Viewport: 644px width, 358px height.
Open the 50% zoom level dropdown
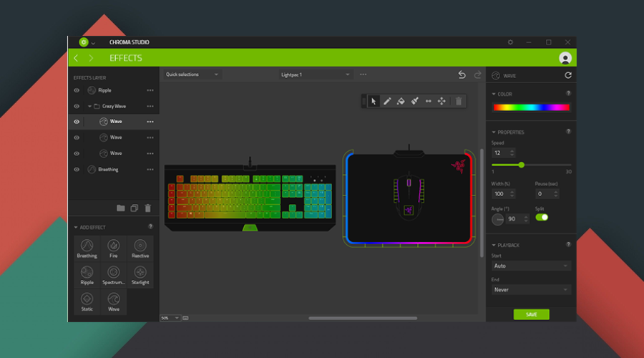click(x=170, y=318)
